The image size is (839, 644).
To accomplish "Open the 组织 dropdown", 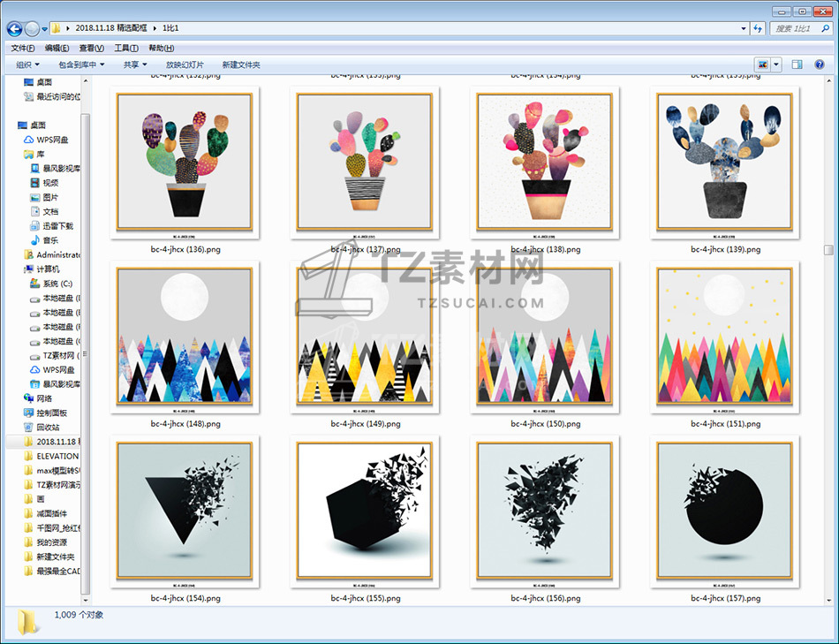I will [x=28, y=64].
